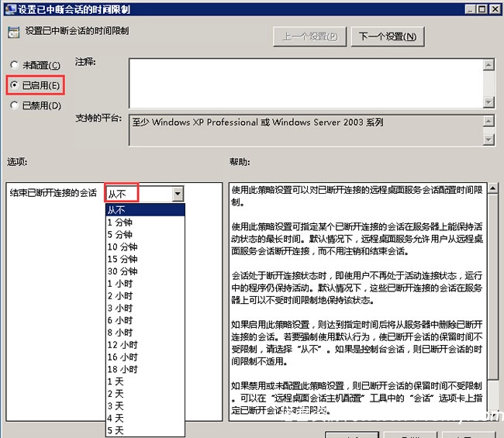Viewport: 504px width, 438px height.
Task: Select 3 小时 time limit option
Action: click(145, 308)
